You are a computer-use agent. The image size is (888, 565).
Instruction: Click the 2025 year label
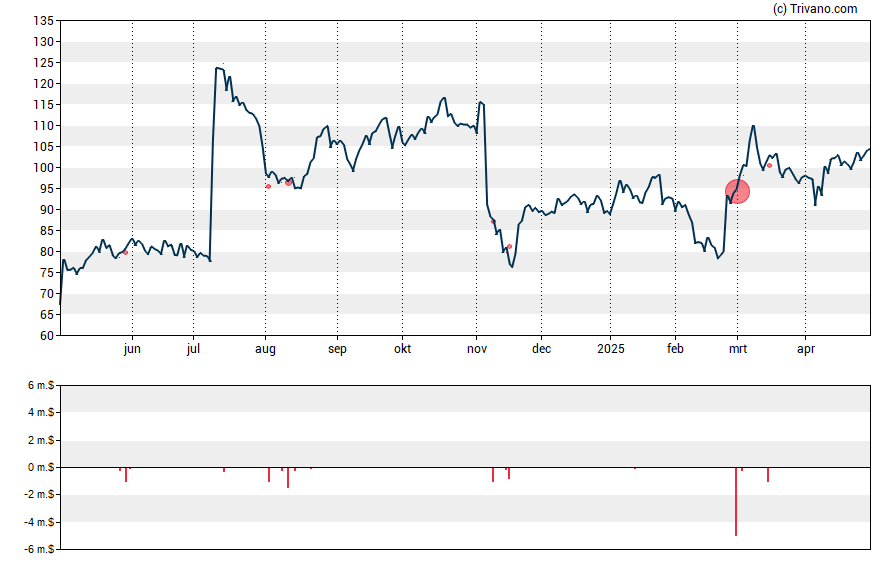pyautogui.click(x=610, y=349)
